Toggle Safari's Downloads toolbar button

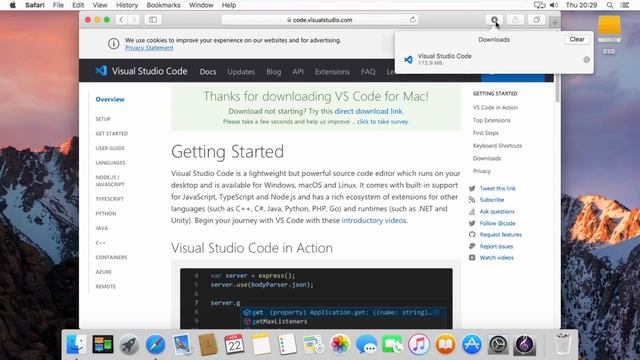pyautogui.click(x=494, y=20)
